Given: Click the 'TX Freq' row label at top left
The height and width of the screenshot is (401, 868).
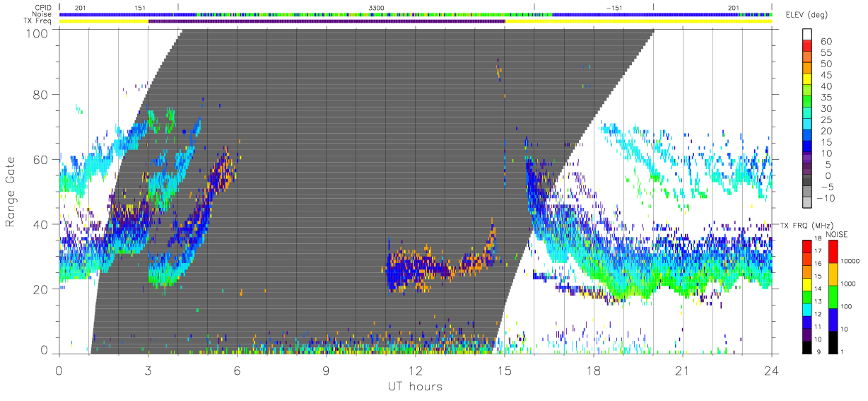Looking at the screenshot, I should (38, 21).
